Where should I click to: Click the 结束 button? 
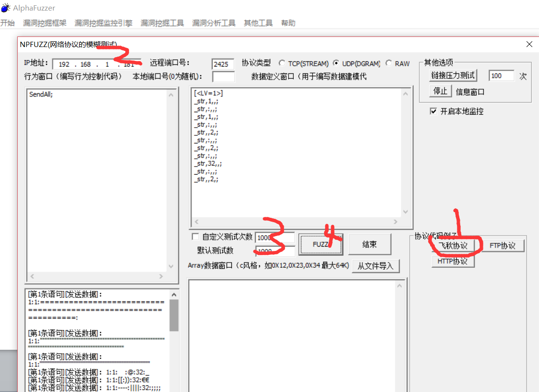click(x=370, y=244)
